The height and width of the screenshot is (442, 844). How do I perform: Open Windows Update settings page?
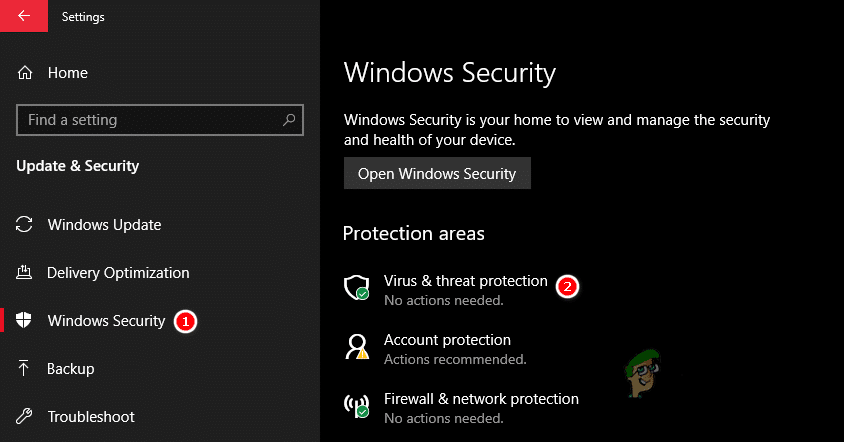point(104,225)
